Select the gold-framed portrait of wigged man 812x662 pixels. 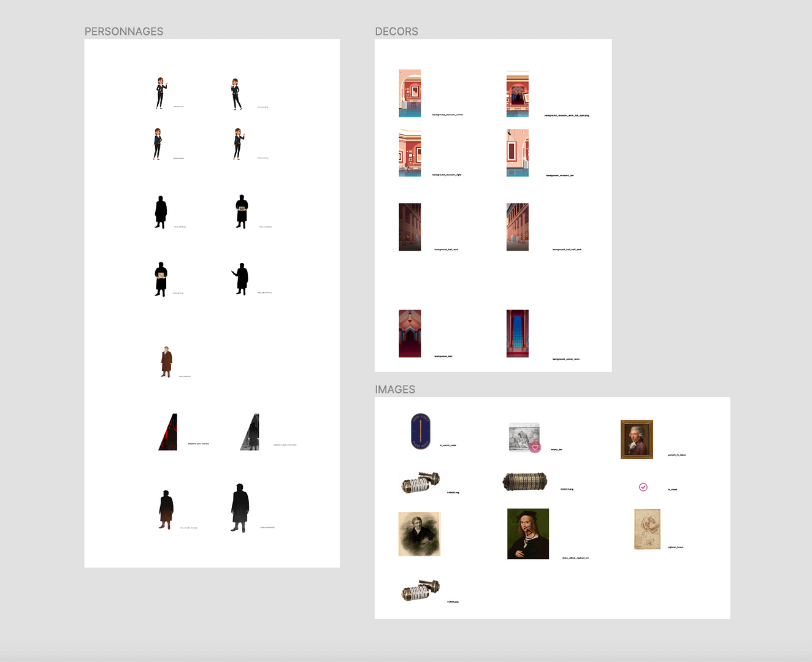click(637, 439)
